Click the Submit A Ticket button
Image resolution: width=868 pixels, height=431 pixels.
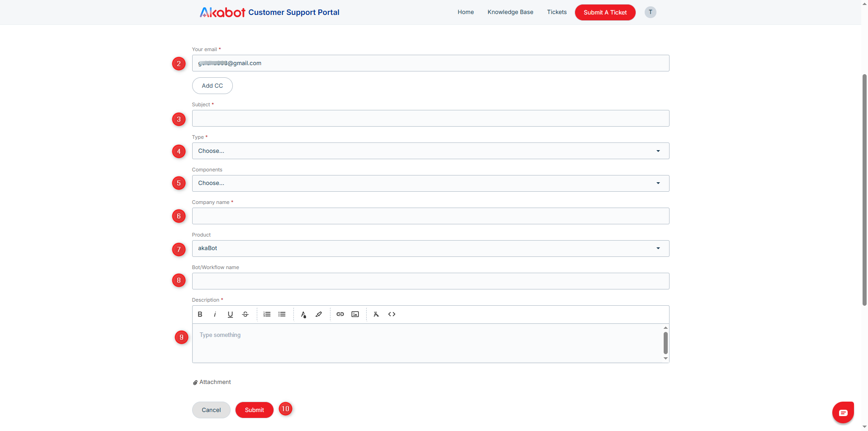605,12
